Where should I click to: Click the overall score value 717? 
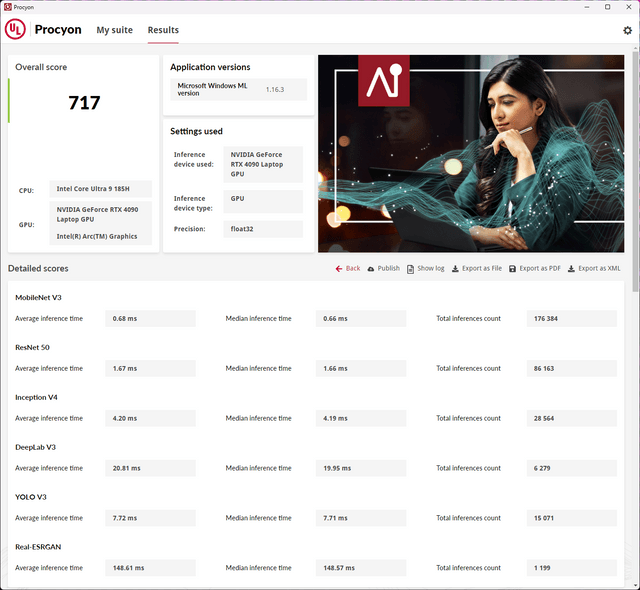84,102
